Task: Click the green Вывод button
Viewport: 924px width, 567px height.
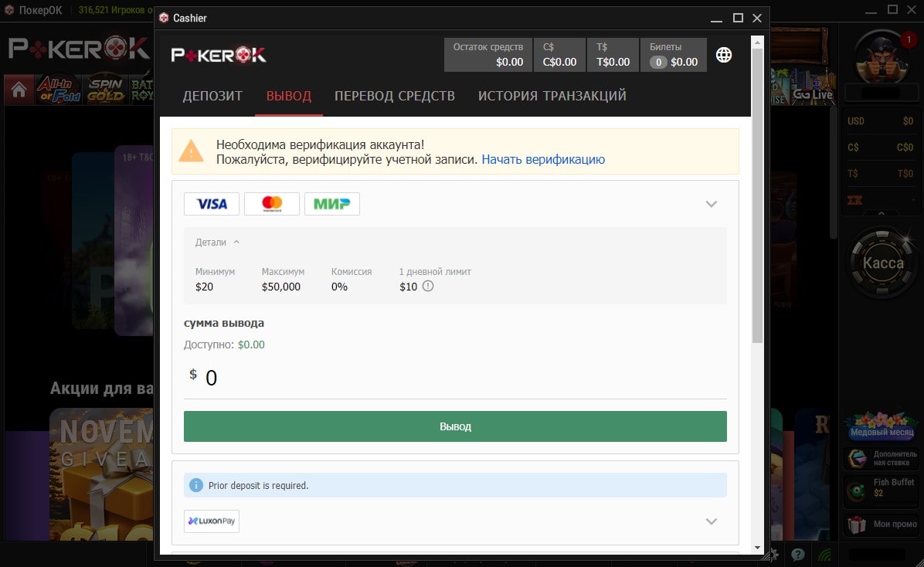Action: tap(455, 426)
